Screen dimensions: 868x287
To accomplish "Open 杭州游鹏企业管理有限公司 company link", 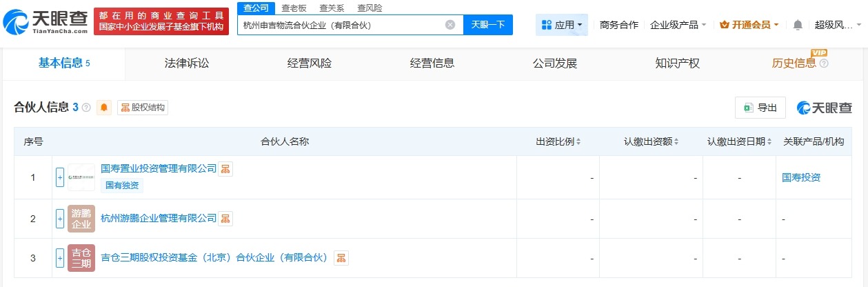I will tap(159, 219).
